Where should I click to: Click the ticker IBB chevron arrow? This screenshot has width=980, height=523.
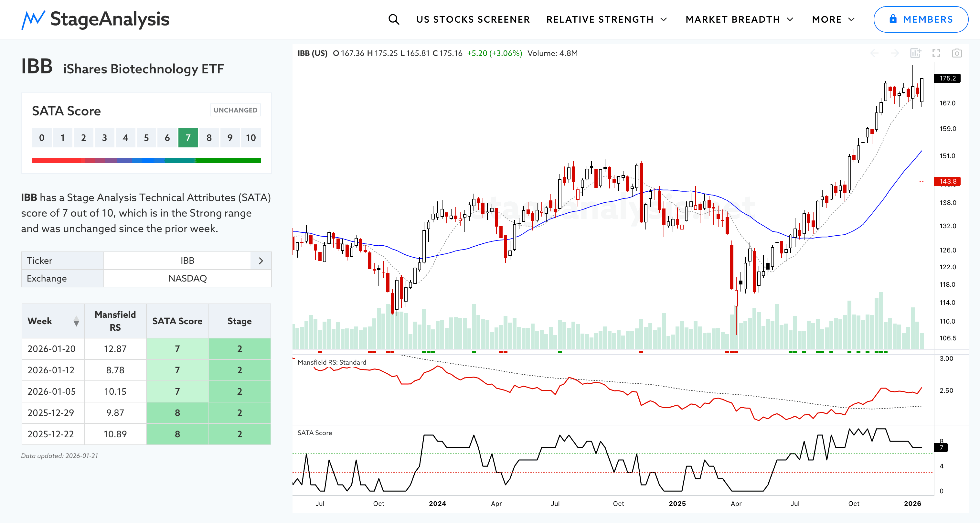click(261, 261)
